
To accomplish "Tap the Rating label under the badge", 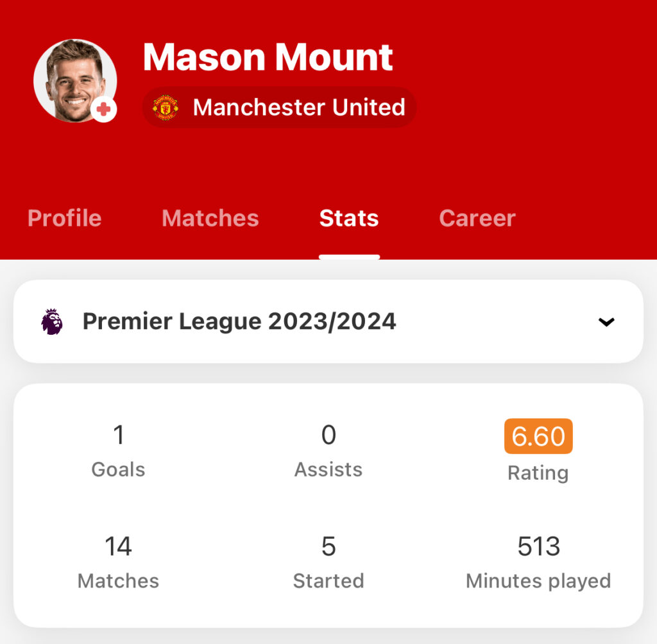I will pos(538,473).
